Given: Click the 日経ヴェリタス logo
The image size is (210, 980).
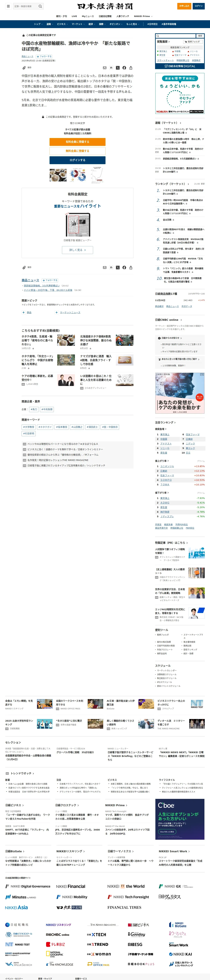Looking at the screenshot, I should pyautogui.click(x=170, y=897).
